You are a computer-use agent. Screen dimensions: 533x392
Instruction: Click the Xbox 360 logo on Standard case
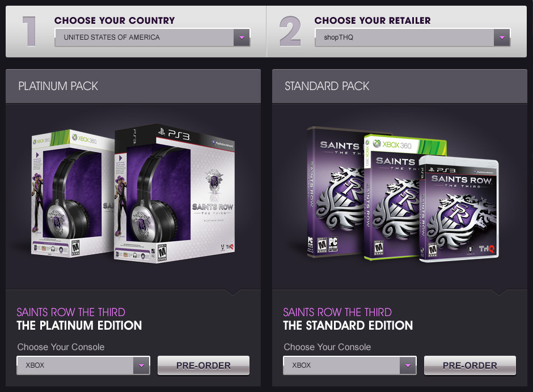[392, 144]
